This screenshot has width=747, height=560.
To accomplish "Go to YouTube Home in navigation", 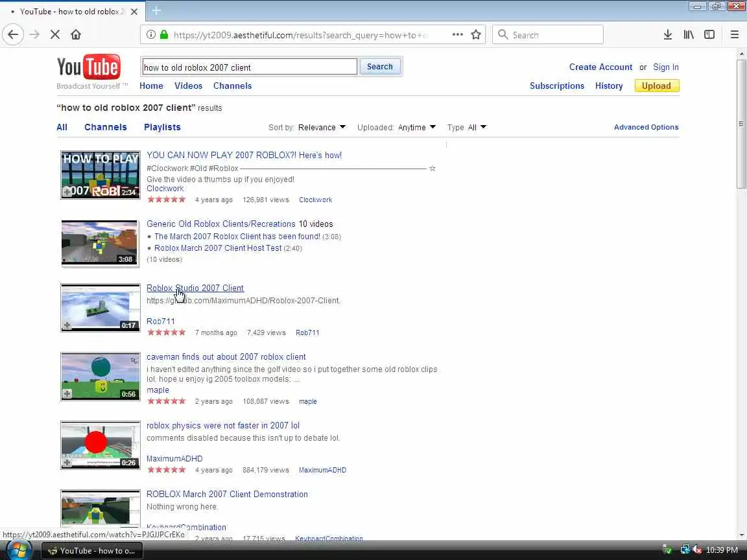I will (151, 86).
